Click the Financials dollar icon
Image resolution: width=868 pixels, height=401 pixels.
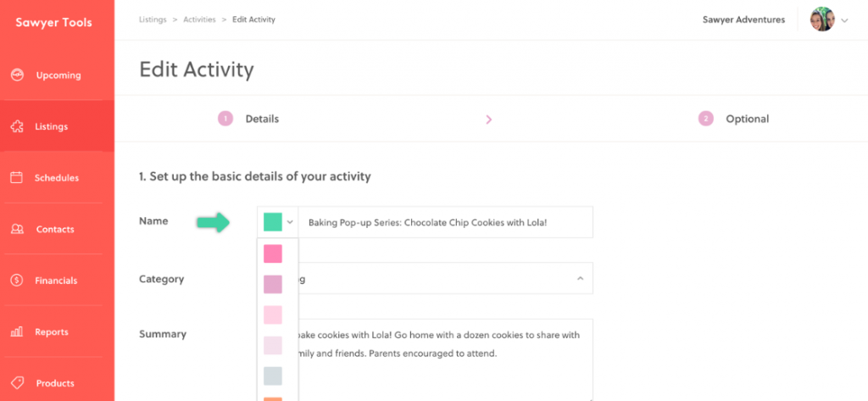(17, 281)
